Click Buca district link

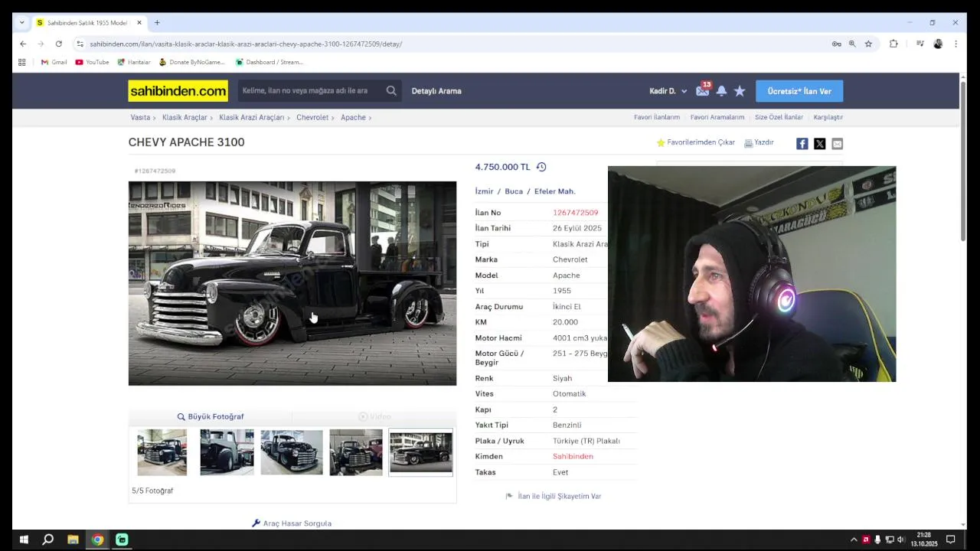point(514,191)
